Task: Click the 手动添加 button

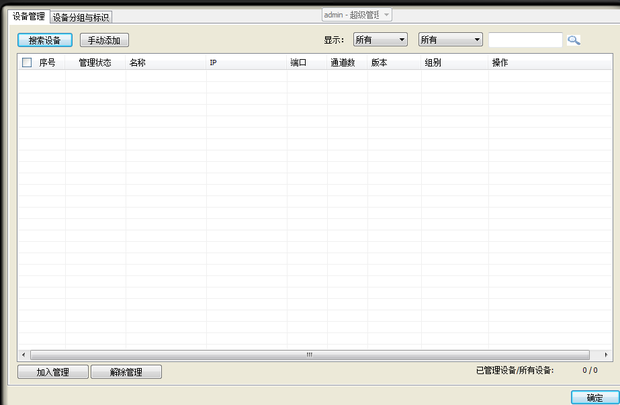Action: coord(104,40)
